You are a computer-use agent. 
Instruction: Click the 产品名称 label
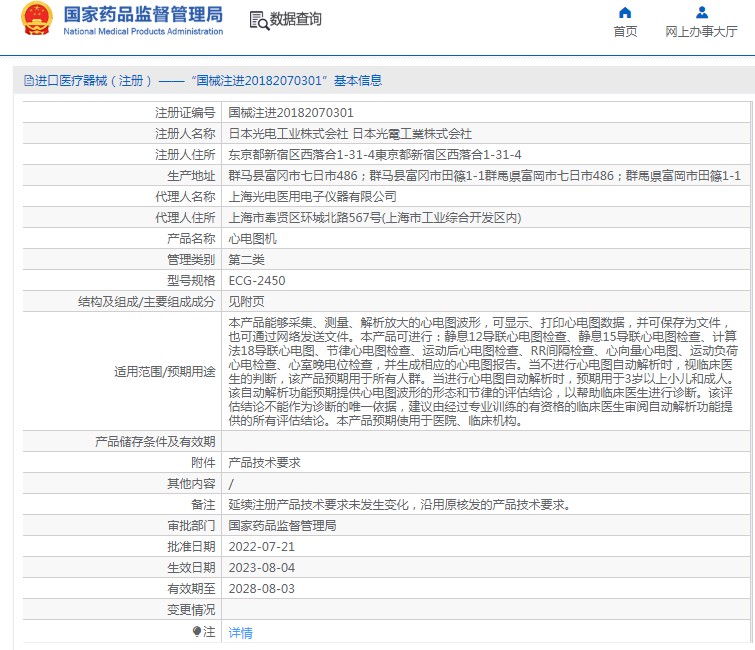pos(191,239)
